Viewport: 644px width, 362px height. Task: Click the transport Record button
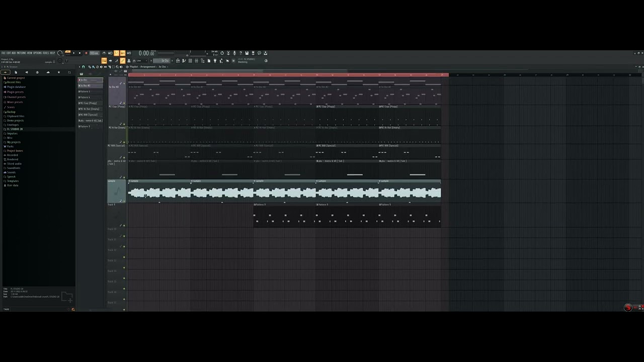tap(86, 53)
